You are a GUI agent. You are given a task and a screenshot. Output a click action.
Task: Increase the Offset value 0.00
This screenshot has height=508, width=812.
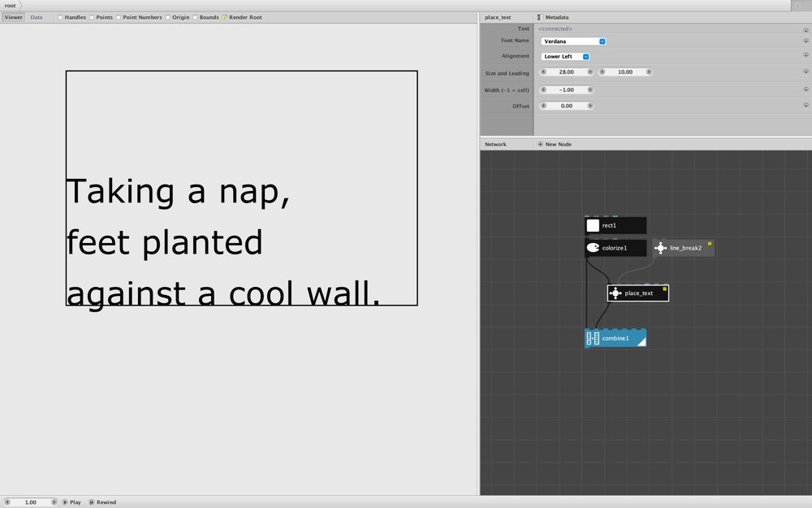tap(590, 106)
